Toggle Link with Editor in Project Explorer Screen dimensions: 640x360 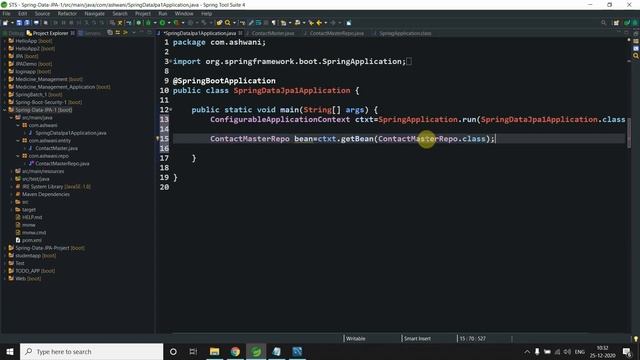118,33
